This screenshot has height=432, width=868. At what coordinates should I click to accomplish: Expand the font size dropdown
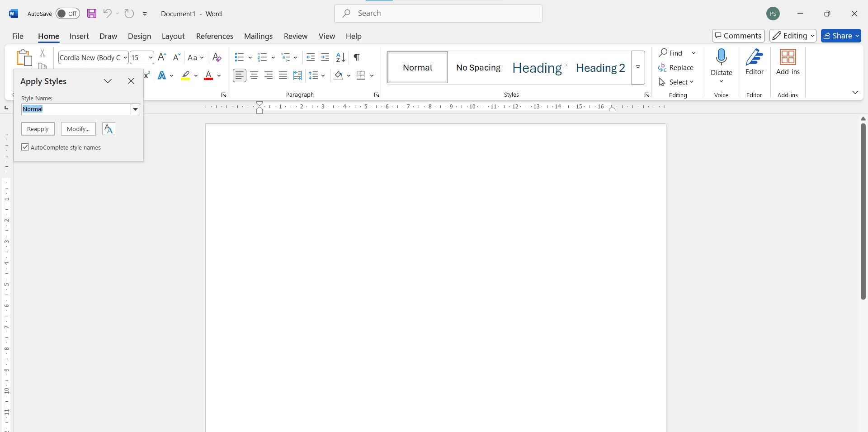tap(150, 57)
